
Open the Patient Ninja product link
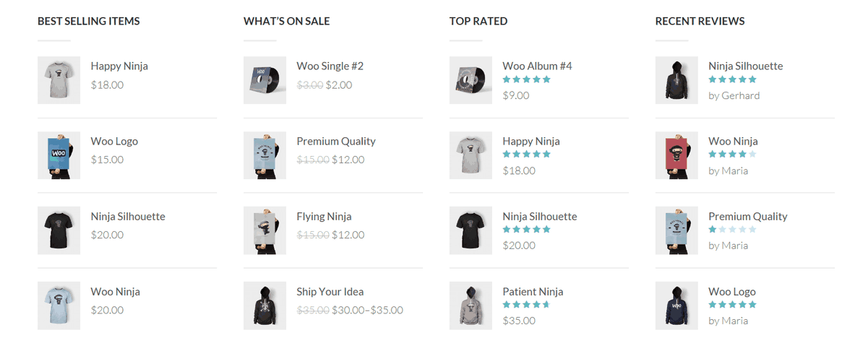point(533,292)
